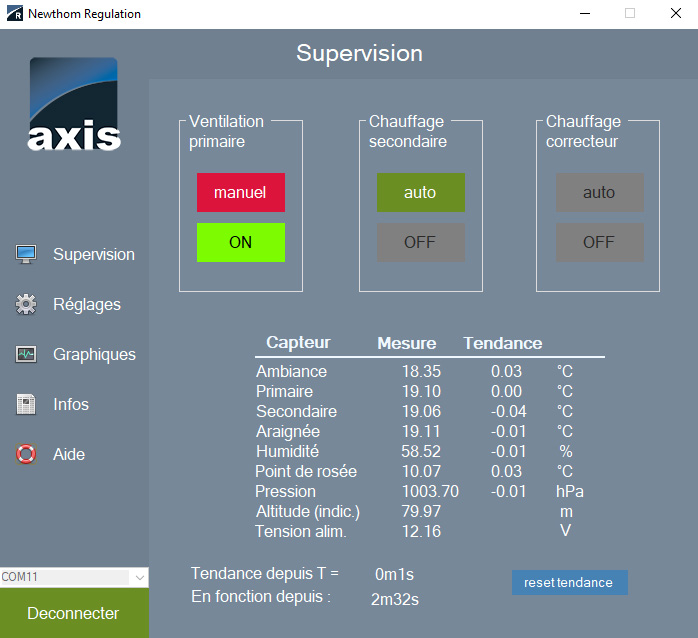Open the Réglages menu item
Screen dimensions: 698x638
[x=87, y=304]
